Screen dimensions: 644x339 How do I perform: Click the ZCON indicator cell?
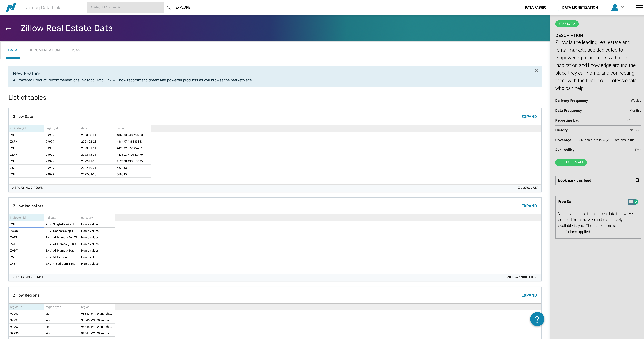(x=26, y=231)
